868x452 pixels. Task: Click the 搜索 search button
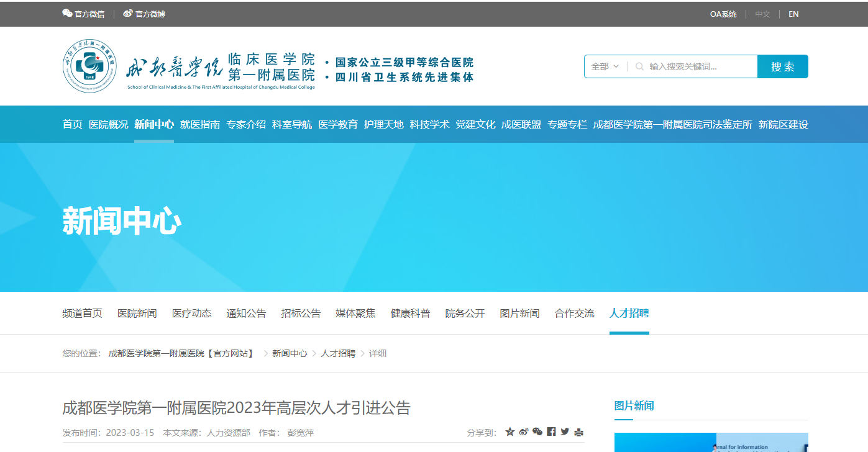pos(782,66)
